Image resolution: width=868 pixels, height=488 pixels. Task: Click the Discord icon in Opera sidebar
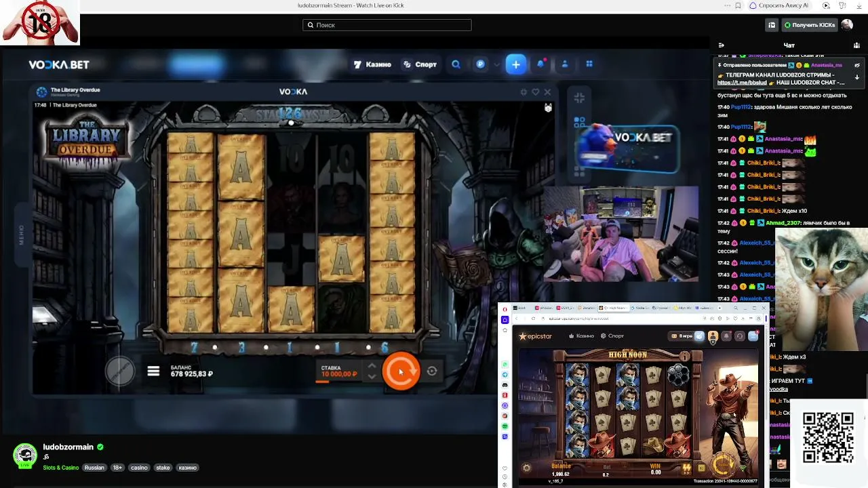pos(505,385)
